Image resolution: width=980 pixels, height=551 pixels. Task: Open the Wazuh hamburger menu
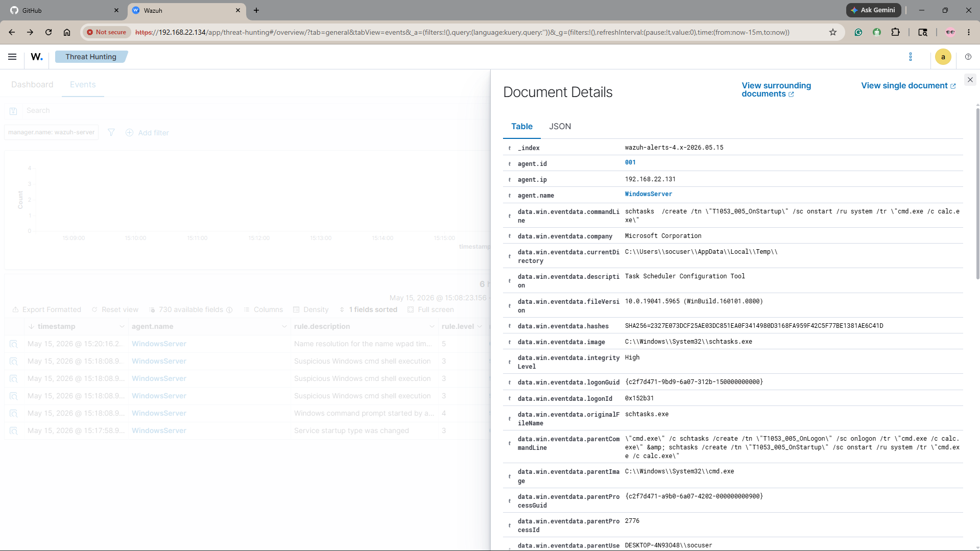[x=12, y=57]
